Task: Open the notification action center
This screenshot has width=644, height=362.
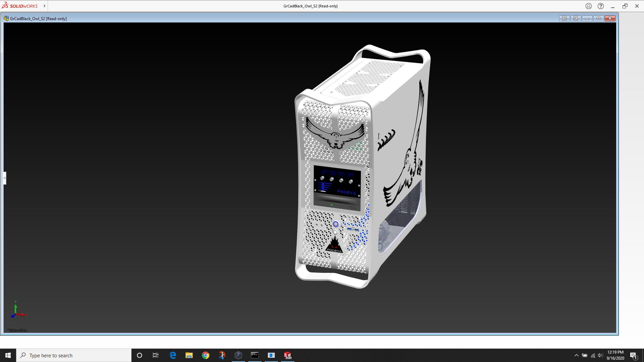Action: click(x=633, y=355)
